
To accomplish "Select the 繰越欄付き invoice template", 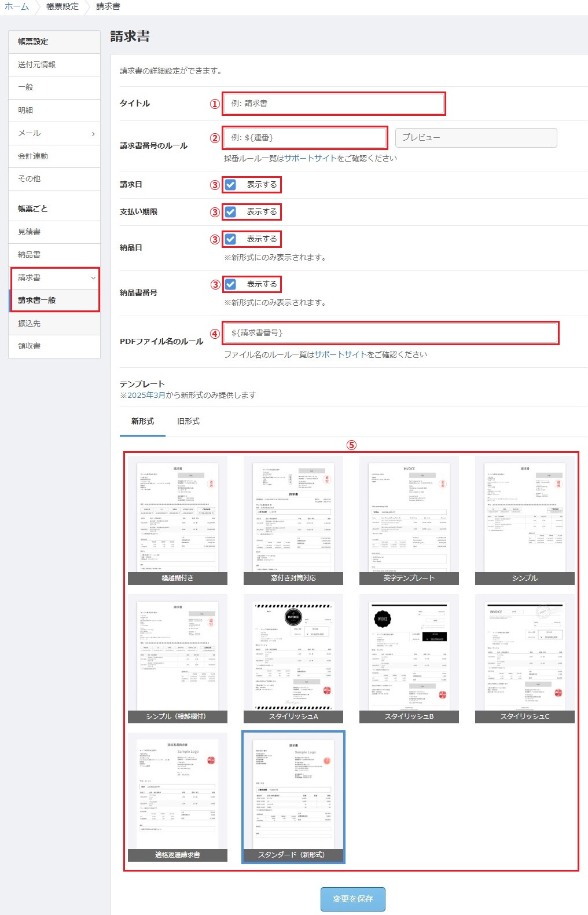I will click(178, 519).
